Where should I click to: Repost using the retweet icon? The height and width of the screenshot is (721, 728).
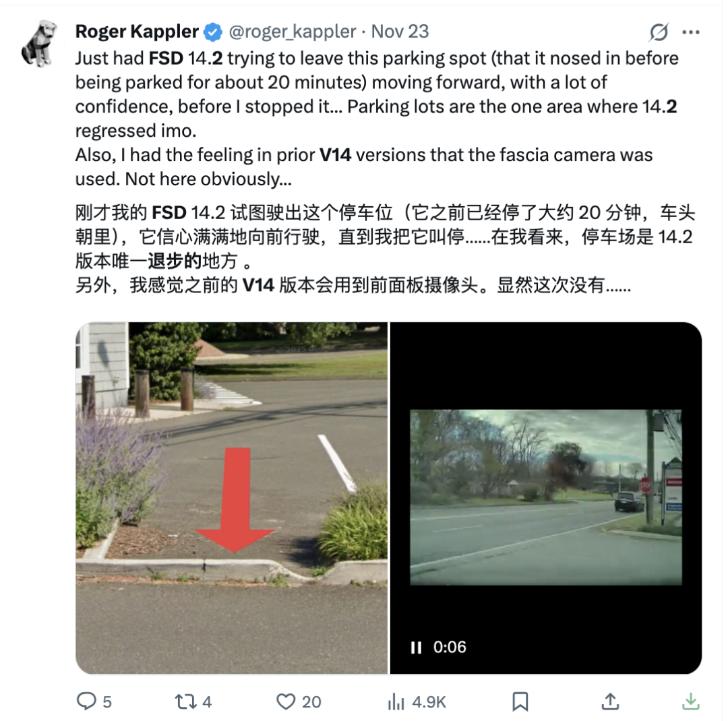pyautogui.click(x=185, y=701)
